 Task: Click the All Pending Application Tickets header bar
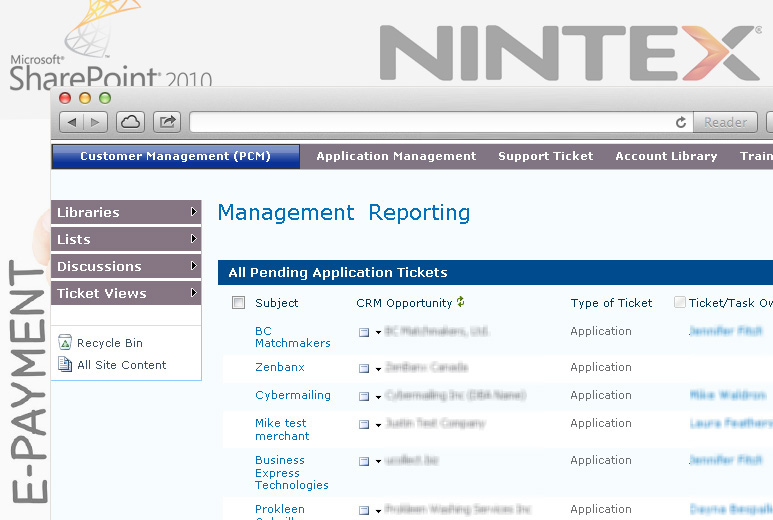click(x=495, y=273)
